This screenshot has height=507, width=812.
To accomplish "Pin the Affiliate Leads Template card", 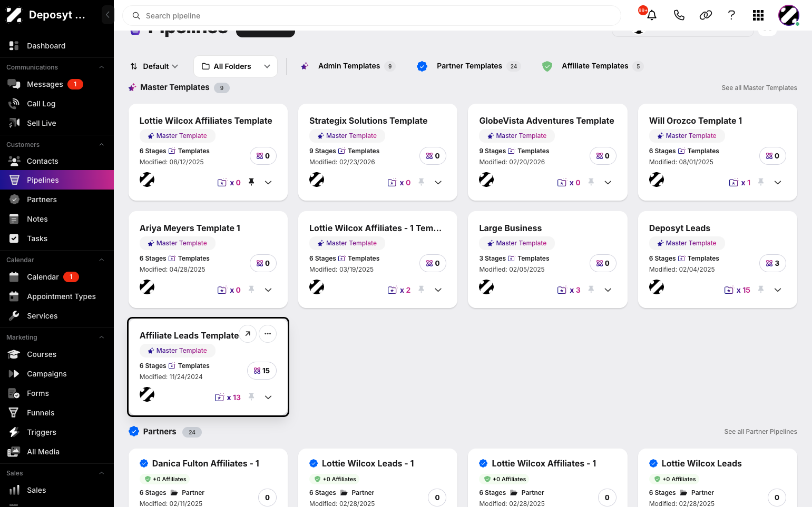I will (251, 397).
